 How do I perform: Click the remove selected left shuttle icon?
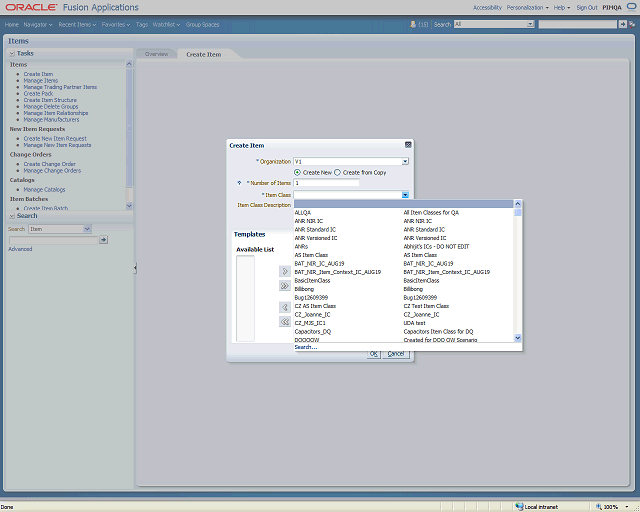pyautogui.click(x=284, y=307)
